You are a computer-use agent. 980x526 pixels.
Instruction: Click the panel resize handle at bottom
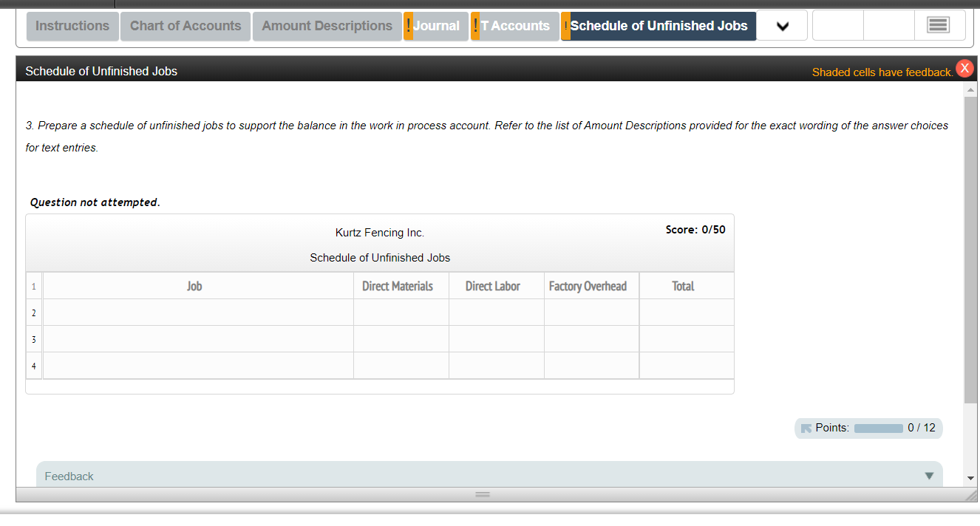[482, 494]
